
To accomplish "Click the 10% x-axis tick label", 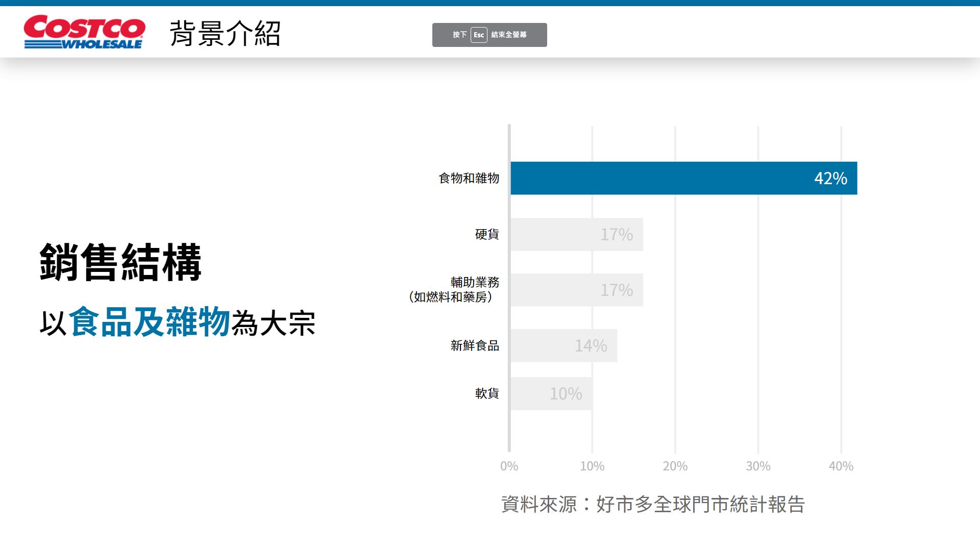I will click(592, 466).
